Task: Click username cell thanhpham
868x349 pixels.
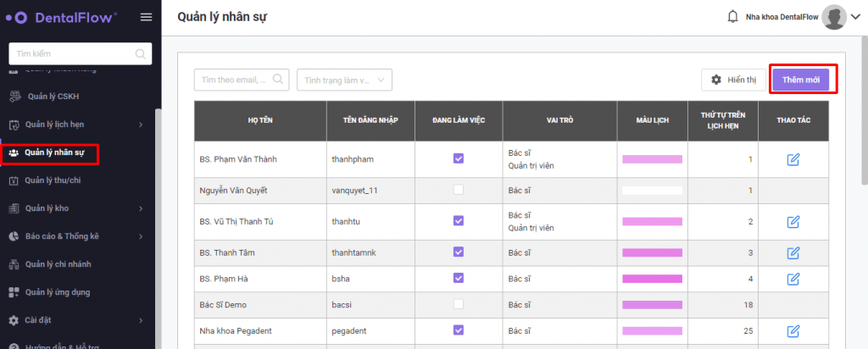Action: (370, 159)
